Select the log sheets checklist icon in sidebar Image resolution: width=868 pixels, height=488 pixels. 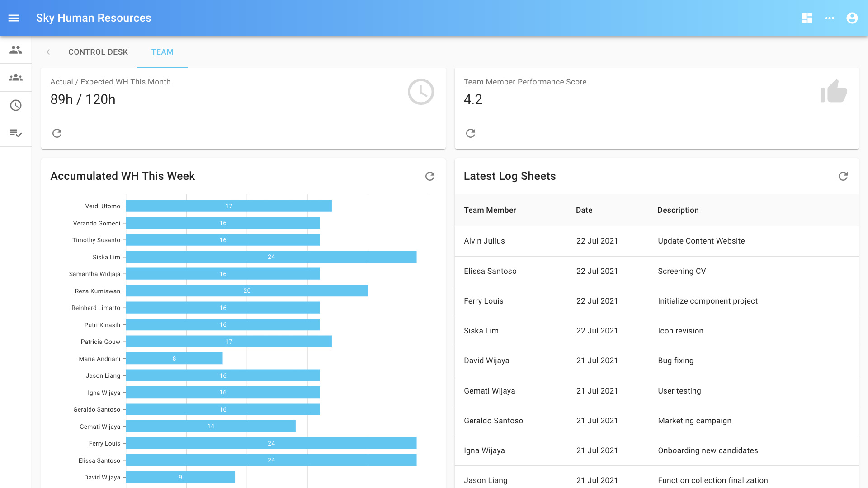[x=15, y=133]
